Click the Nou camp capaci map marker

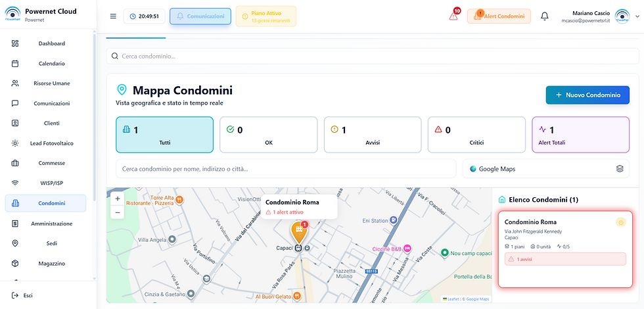(444, 253)
